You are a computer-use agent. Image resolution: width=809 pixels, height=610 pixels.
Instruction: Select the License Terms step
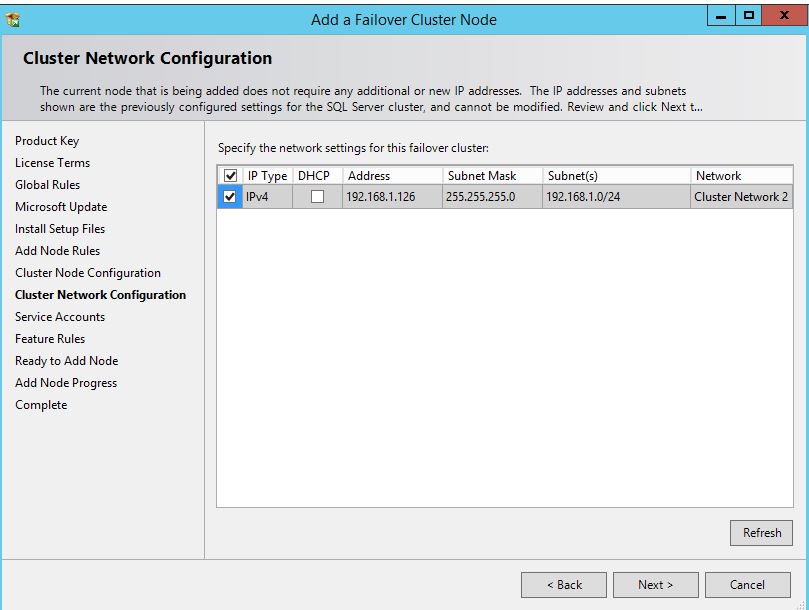pyautogui.click(x=52, y=163)
